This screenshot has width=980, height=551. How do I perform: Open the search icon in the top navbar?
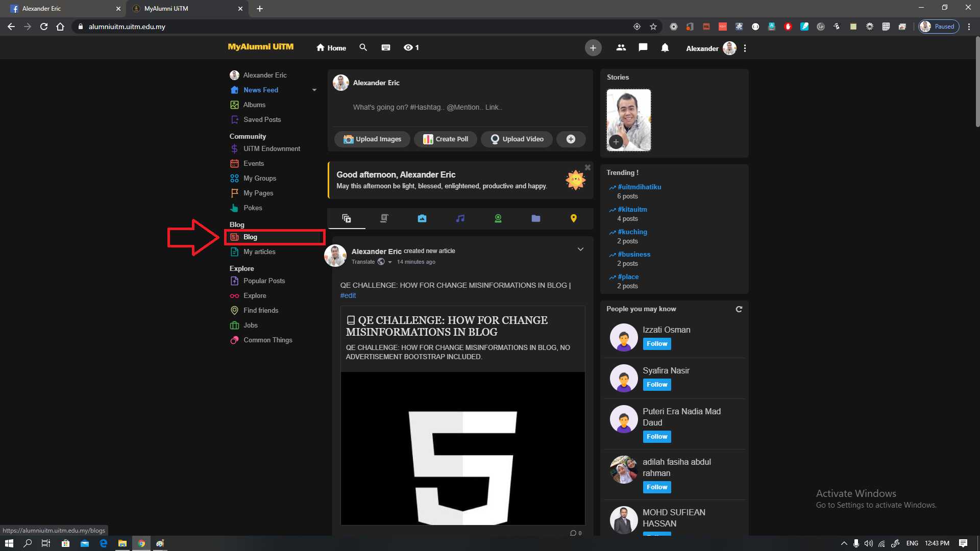363,47
